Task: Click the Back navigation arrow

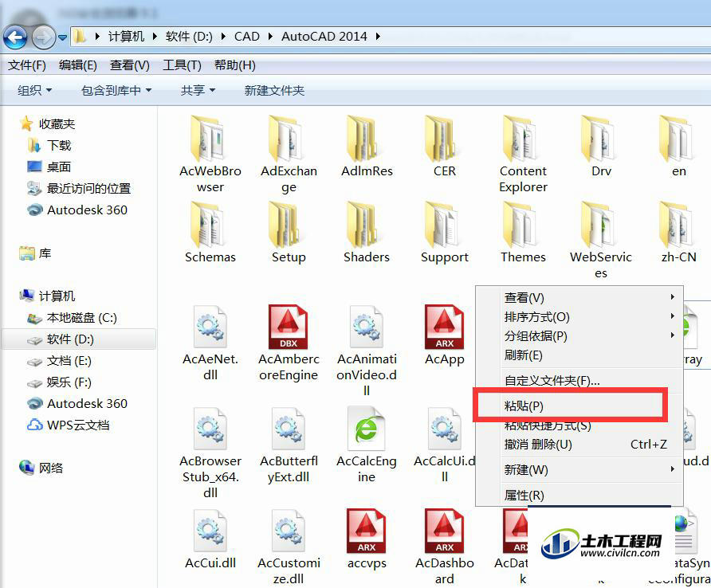Action: pos(15,37)
